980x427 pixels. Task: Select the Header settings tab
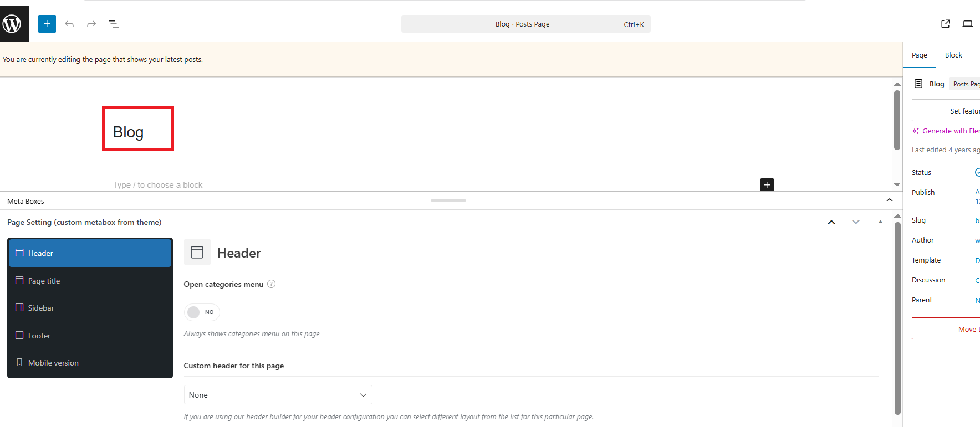(x=90, y=253)
